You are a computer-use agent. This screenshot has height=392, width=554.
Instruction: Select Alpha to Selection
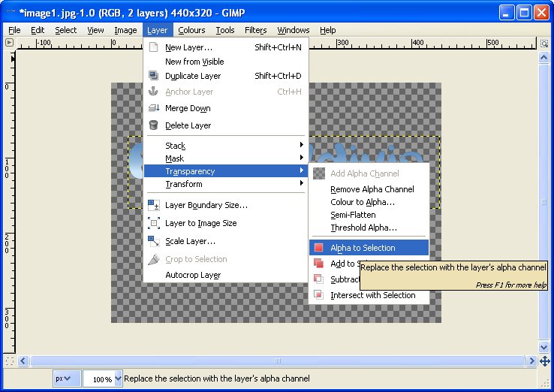369,247
